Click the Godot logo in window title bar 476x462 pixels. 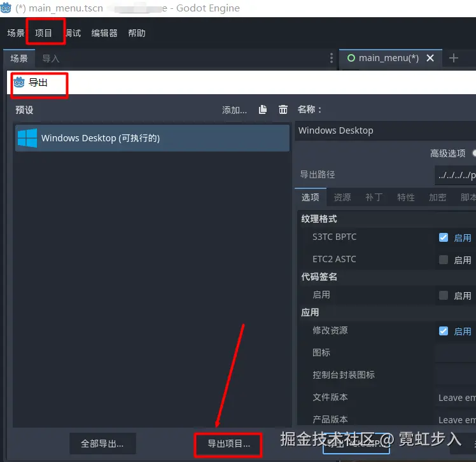click(6, 8)
